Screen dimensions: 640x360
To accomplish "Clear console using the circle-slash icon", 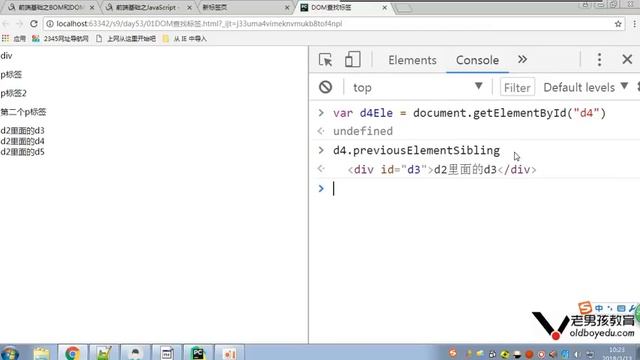I will pos(325,87).
